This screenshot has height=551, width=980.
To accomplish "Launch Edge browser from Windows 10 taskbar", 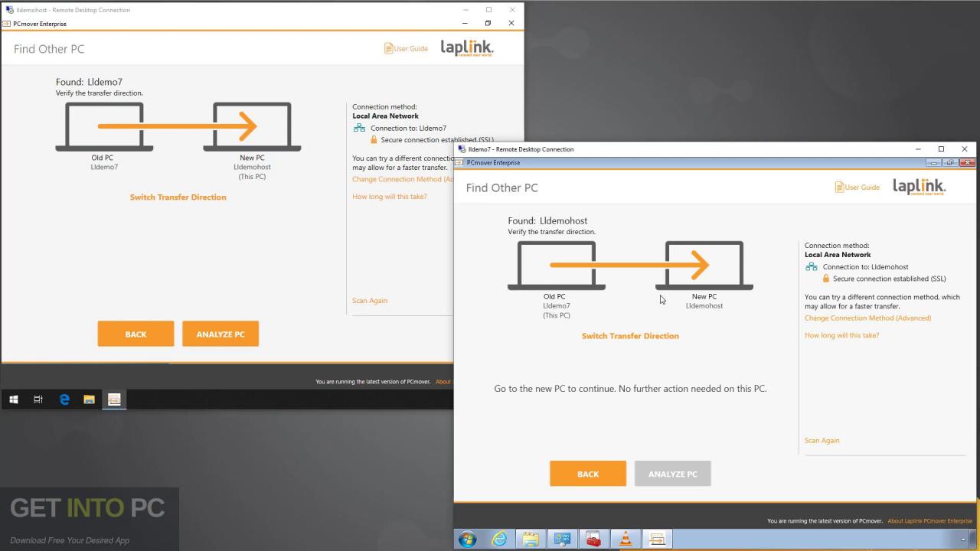I will click(x=64, y=399).
